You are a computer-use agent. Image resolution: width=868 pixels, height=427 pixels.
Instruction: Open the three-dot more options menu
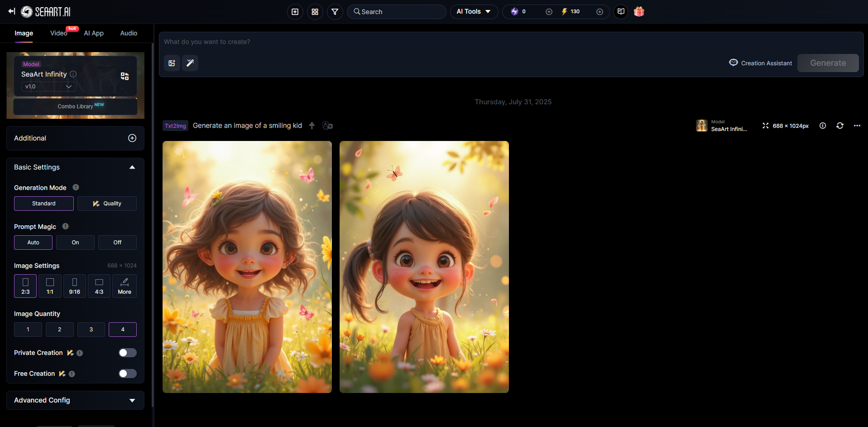coord(857,126)
